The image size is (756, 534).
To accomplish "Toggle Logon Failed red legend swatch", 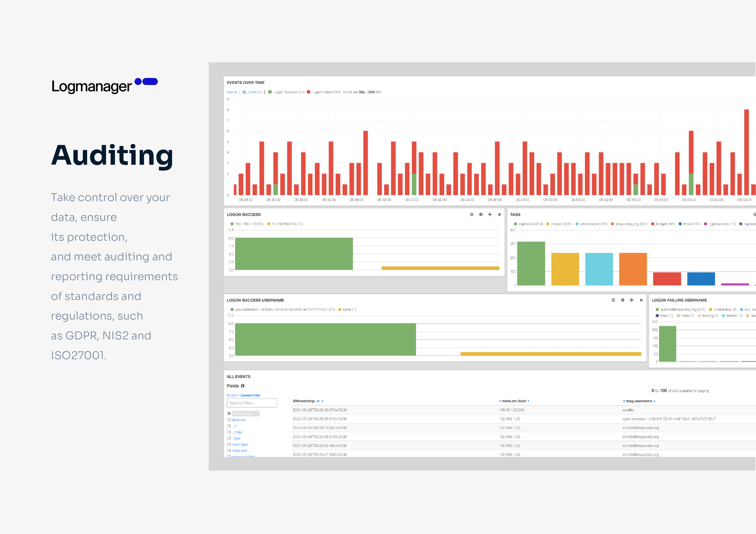I will (x=309, y=92).
